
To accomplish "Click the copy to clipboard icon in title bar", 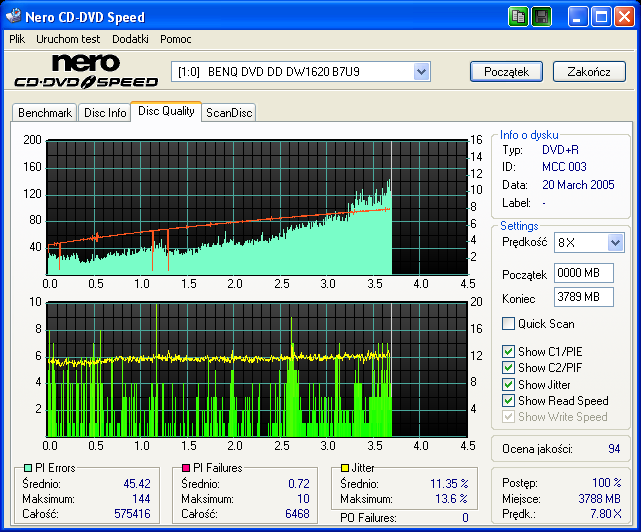I will pyautogui.click(x=518, y=17).
